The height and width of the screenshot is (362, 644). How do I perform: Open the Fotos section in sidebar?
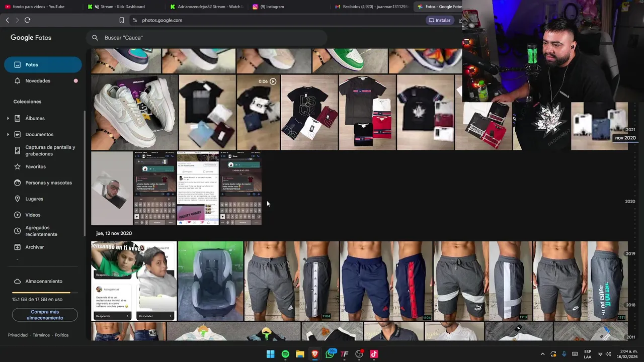click(x=43, y=65)
